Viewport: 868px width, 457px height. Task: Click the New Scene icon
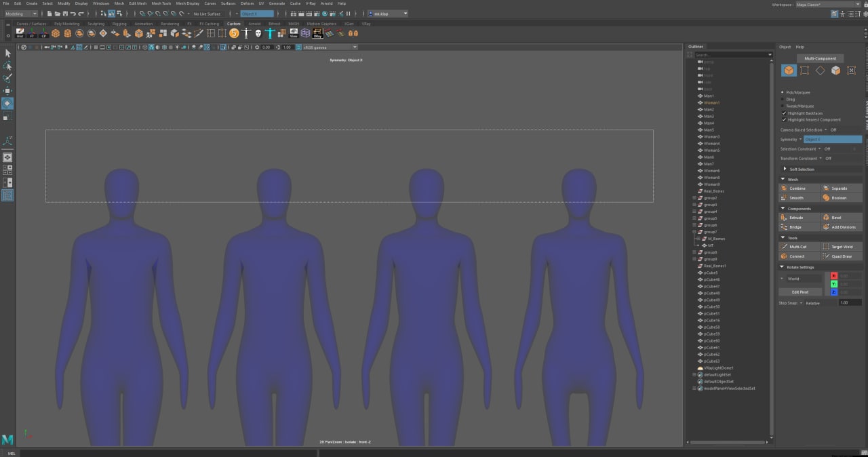pos(50,14)
